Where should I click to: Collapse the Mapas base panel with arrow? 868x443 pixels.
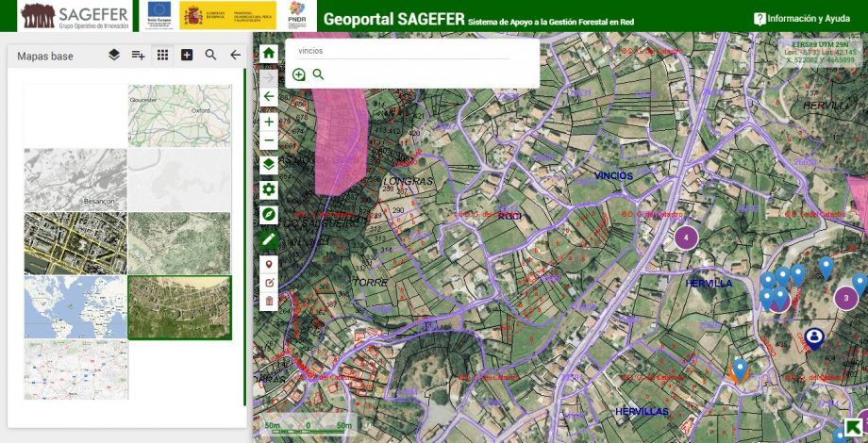point(235,56)
